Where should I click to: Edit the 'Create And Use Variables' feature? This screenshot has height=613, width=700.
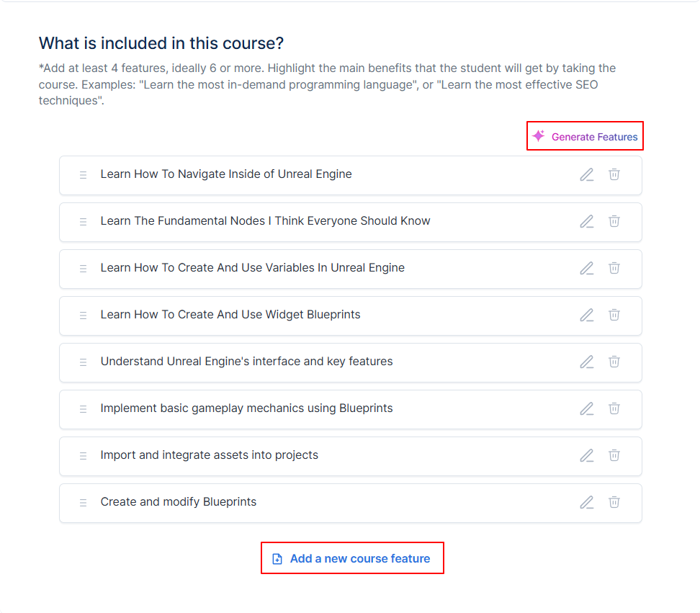pos(587,269)
